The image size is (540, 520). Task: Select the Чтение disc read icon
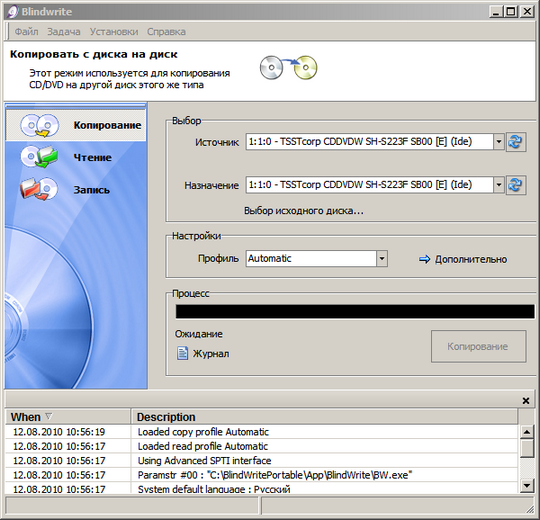39,157
